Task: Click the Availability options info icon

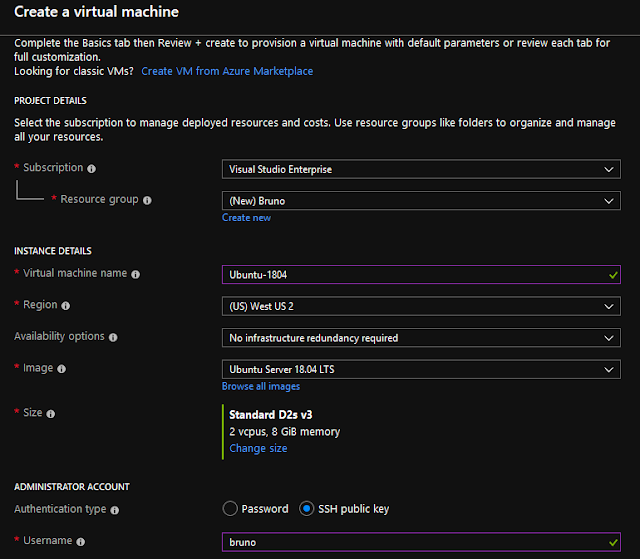Action: pos(113,337)
